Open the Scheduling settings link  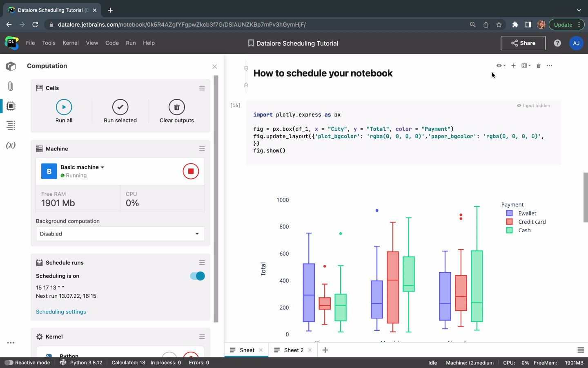[61, 312]
